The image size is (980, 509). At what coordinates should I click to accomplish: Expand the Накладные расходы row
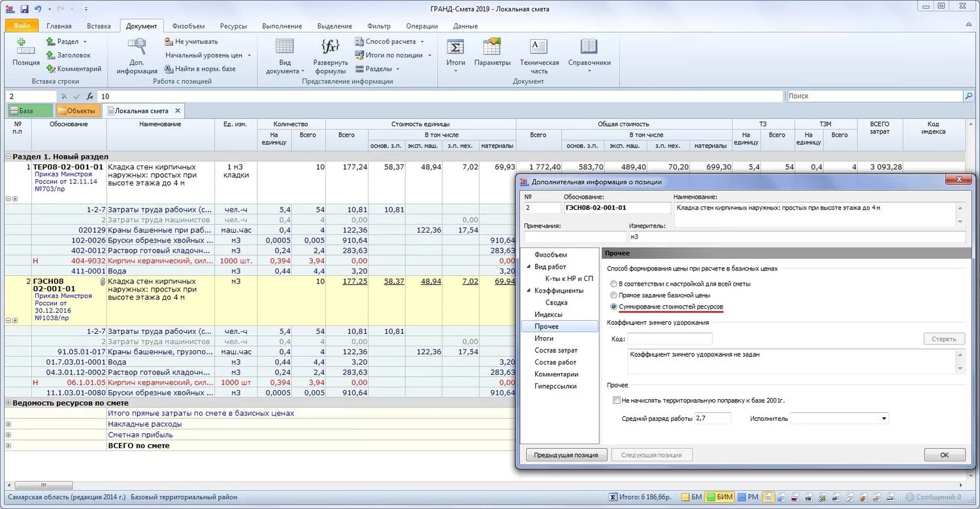[x=8, y=424]
